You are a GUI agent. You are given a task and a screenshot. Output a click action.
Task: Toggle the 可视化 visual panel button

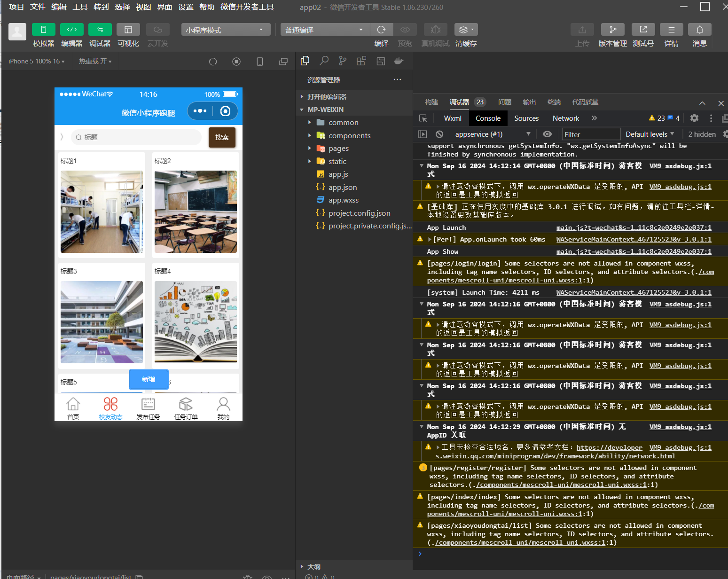click(128, 30)
